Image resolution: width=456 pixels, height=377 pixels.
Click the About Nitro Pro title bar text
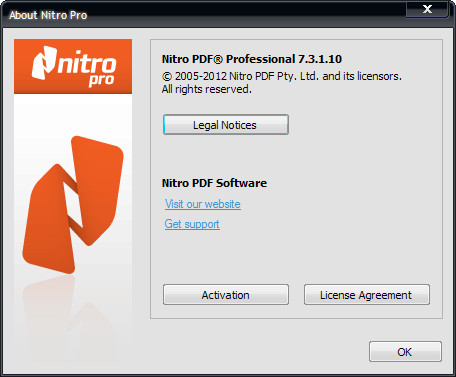pos(48,15)
